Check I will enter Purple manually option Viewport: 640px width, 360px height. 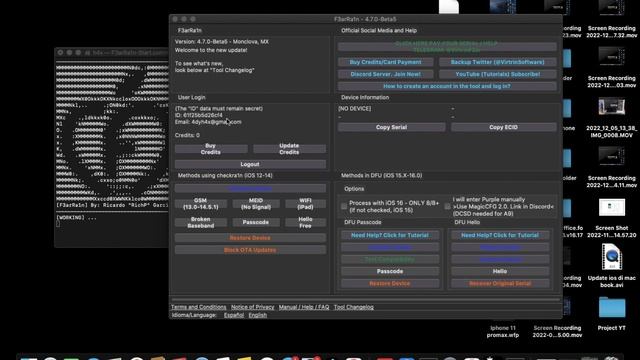[447, 207]
